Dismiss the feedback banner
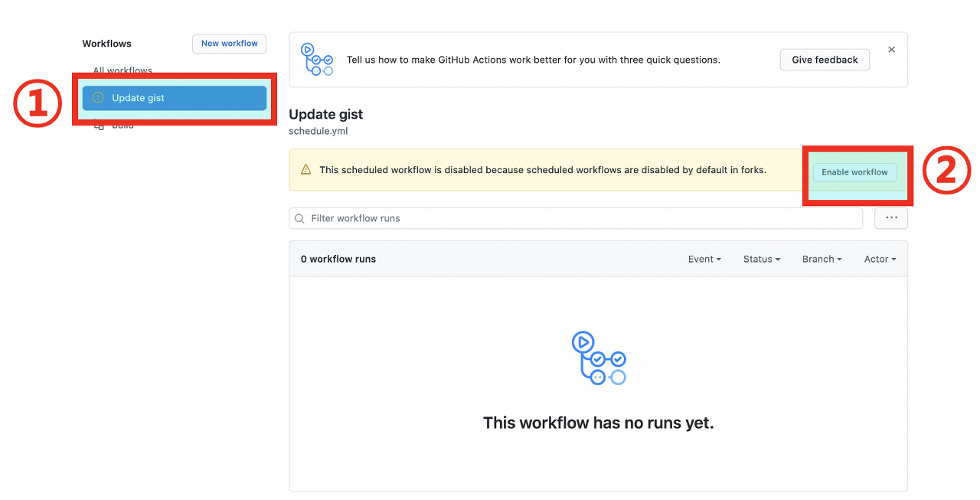The height and width of the screenshot is (500, 980). tap(891, 49)
